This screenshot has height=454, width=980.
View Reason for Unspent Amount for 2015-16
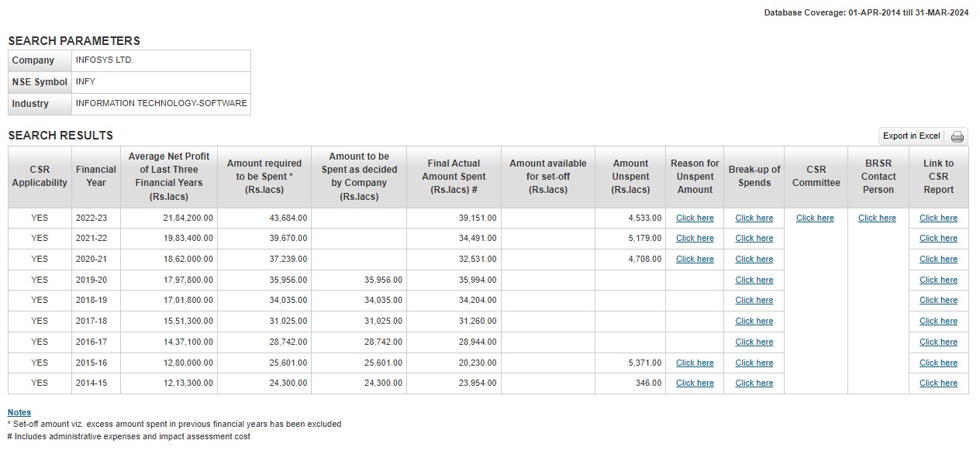(x=695, y=363)
